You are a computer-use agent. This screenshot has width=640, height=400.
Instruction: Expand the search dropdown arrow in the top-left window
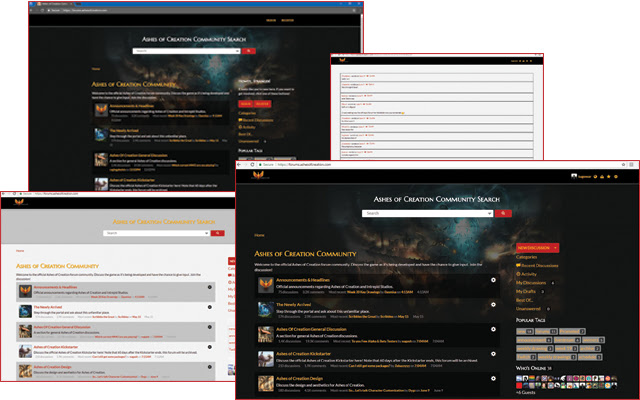coord(238,51)
